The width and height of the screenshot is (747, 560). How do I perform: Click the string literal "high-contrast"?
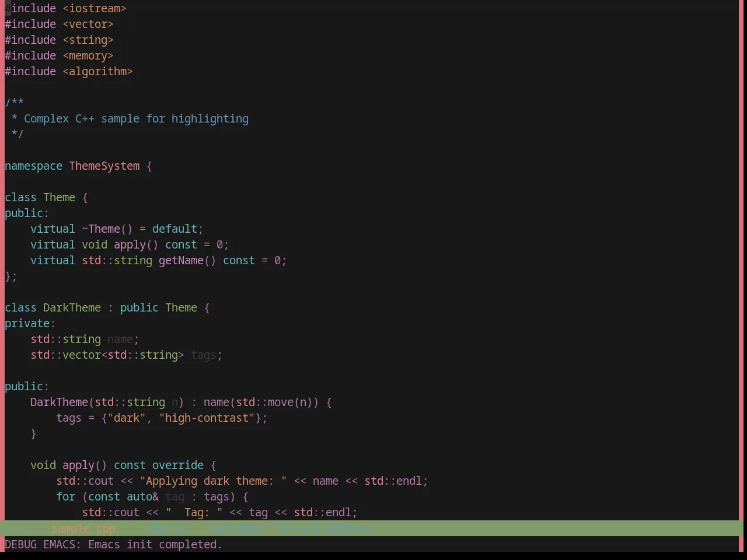click(207, 418)
